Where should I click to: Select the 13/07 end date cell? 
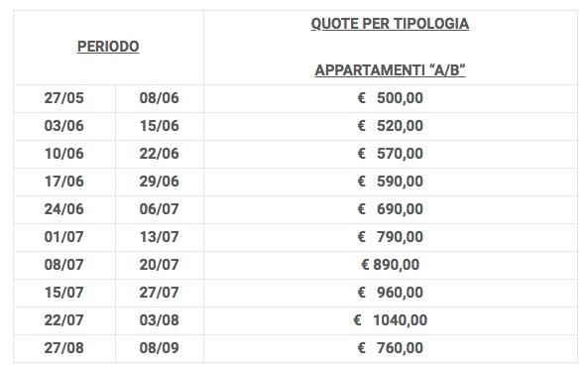point(160,237)
